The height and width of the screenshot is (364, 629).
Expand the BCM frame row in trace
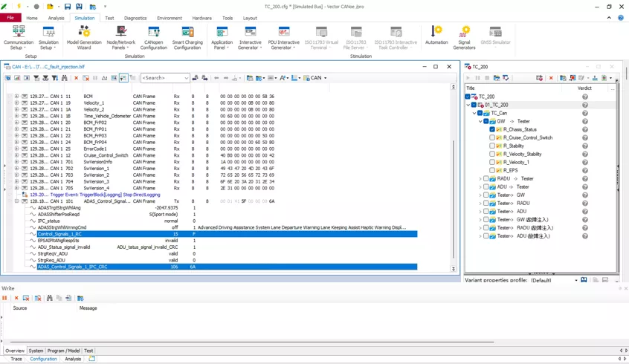16,97
